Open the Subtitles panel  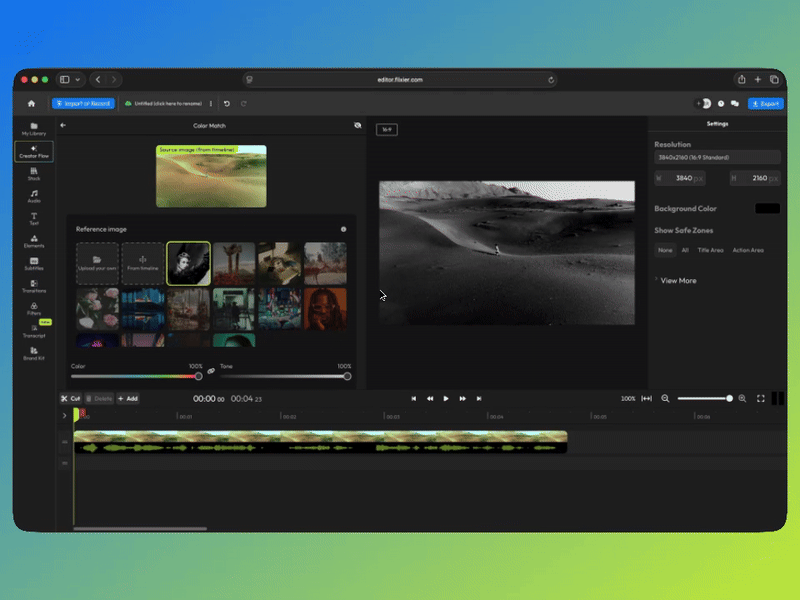34,264
